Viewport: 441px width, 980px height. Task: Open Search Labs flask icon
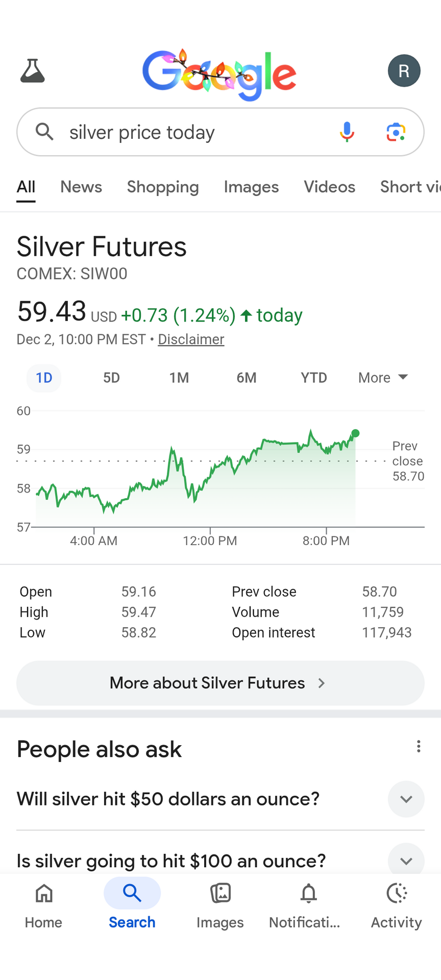[x=33, y=71]
